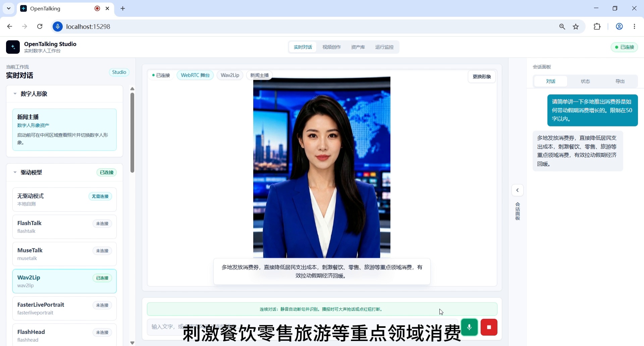Click the browser back arrow
Screen dimensions: 644x346
(x=9, y=26)
